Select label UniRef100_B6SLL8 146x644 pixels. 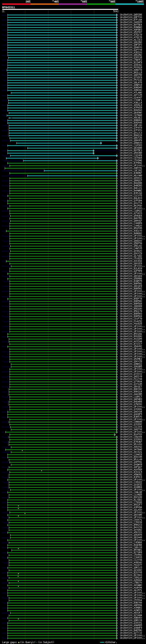pyautogui.click(x=131, y=72)
